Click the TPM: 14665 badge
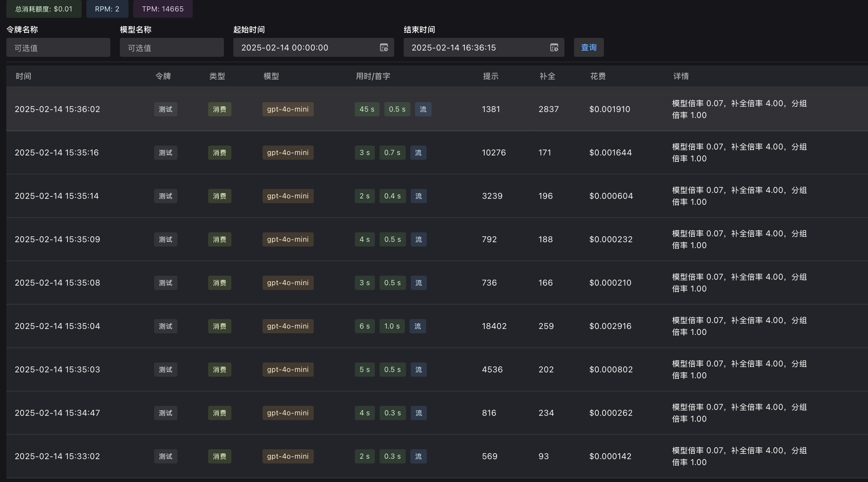This screenshot has width=868, height=482. point(163,9)
